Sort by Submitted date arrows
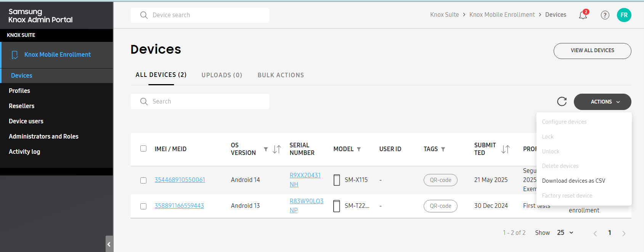 (506, 149)
